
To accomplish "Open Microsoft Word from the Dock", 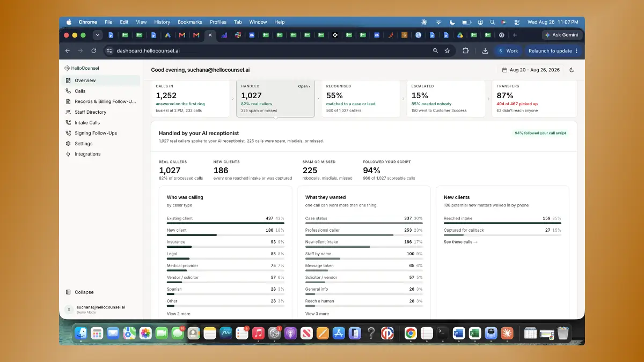I will pyautogui.click(x=458, y=333).
